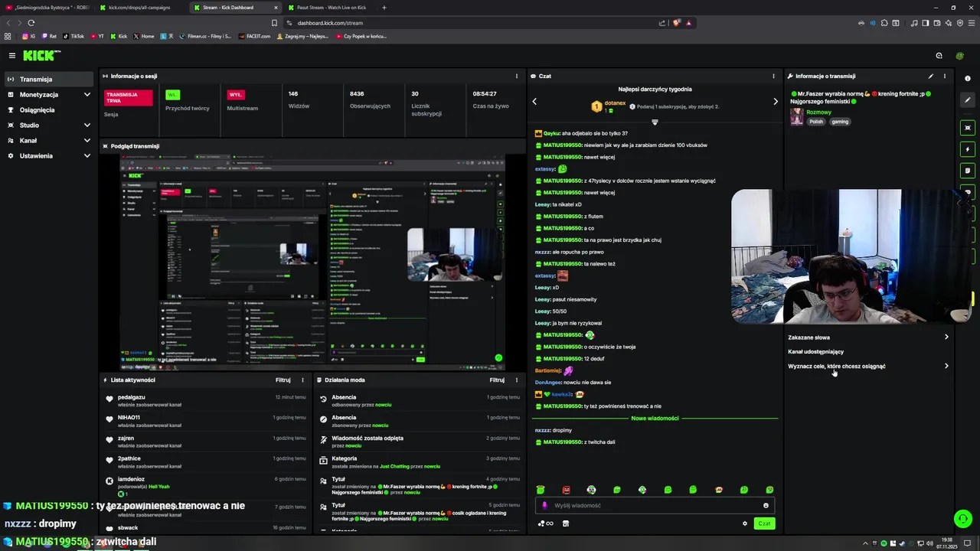Click the user avatar in the top right header
The image size is (980, 551).
click(x=959, y=55)
